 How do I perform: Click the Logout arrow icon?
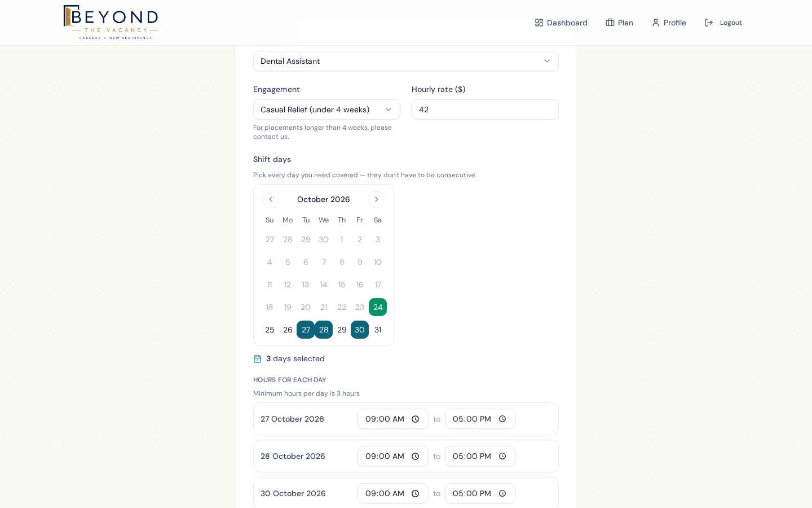tap(709, 23)
